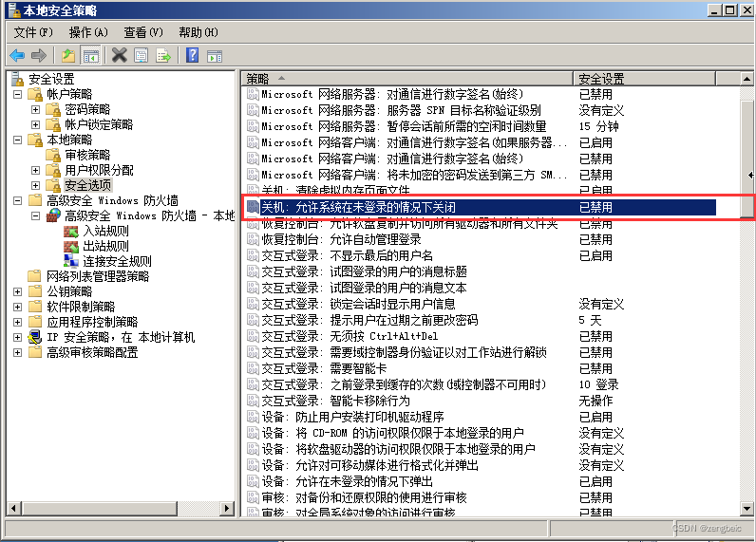756x542 pixels.
Task: Click the 网络列表管理器策略 folder icon
Action: tap(35, 276)
